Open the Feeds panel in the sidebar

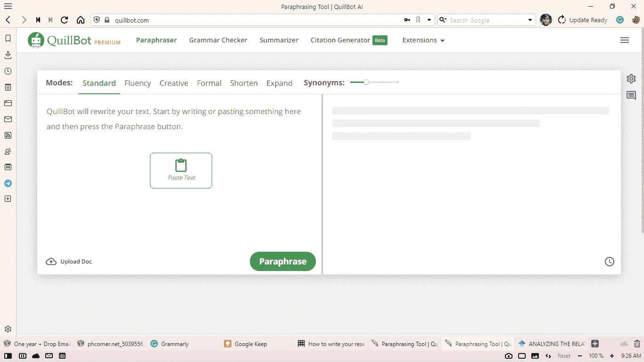(x=8, y=135)
